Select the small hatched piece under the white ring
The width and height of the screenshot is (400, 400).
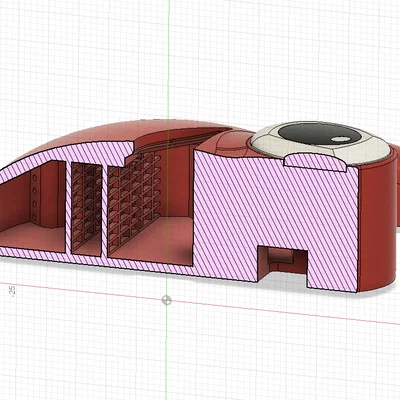click(314, 162)
